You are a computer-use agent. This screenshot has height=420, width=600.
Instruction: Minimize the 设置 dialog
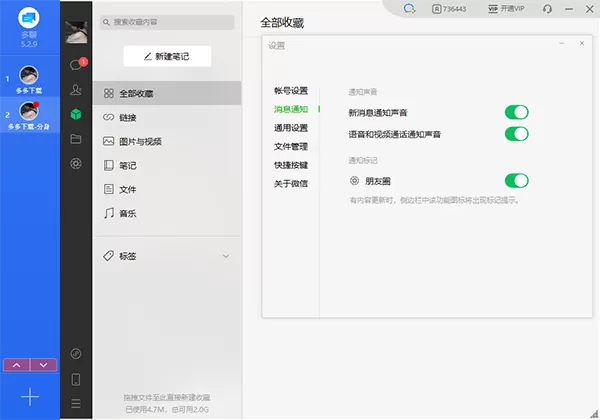click(561, 43)
